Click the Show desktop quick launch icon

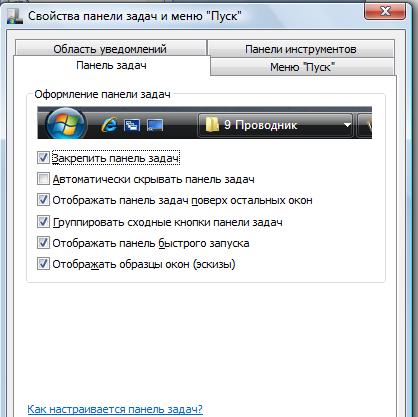click(x=155, y=125)
